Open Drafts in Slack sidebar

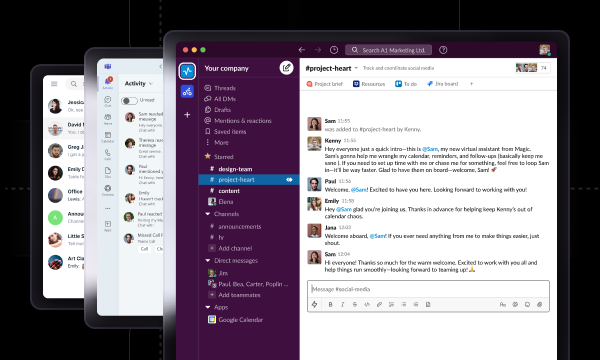pos(218,110)
